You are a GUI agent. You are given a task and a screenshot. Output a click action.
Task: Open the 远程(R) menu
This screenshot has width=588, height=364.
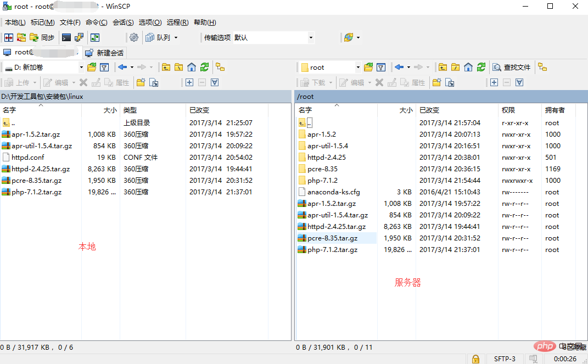(x=178, y=23)
